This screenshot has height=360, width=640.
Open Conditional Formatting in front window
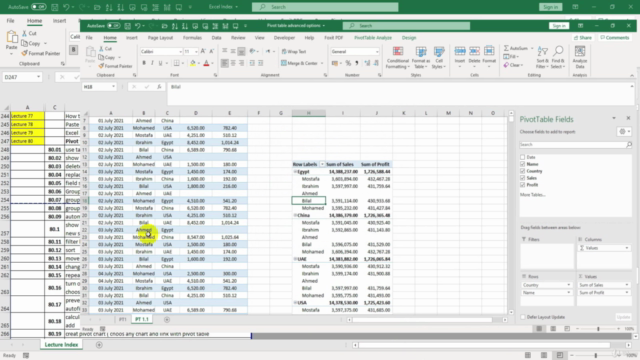[x=398, y=58]
